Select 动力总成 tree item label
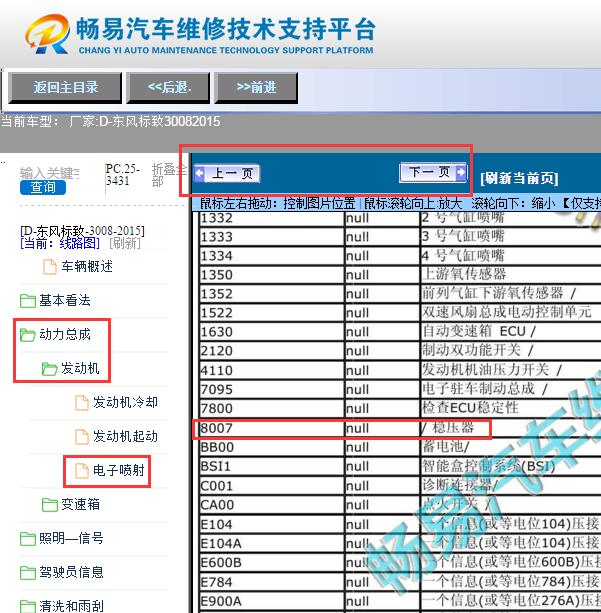The height and width of the screenshot is (613, 601). pos(65,335)
